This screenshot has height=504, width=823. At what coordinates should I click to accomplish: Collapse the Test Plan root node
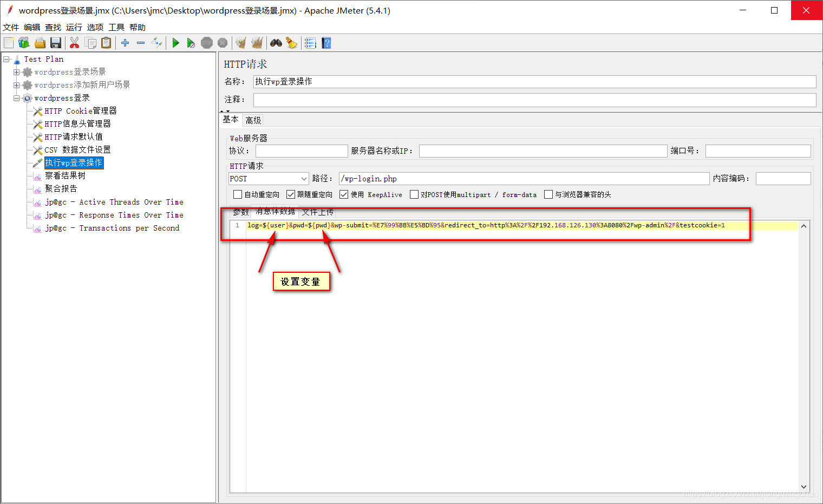[x=6, y=59]
